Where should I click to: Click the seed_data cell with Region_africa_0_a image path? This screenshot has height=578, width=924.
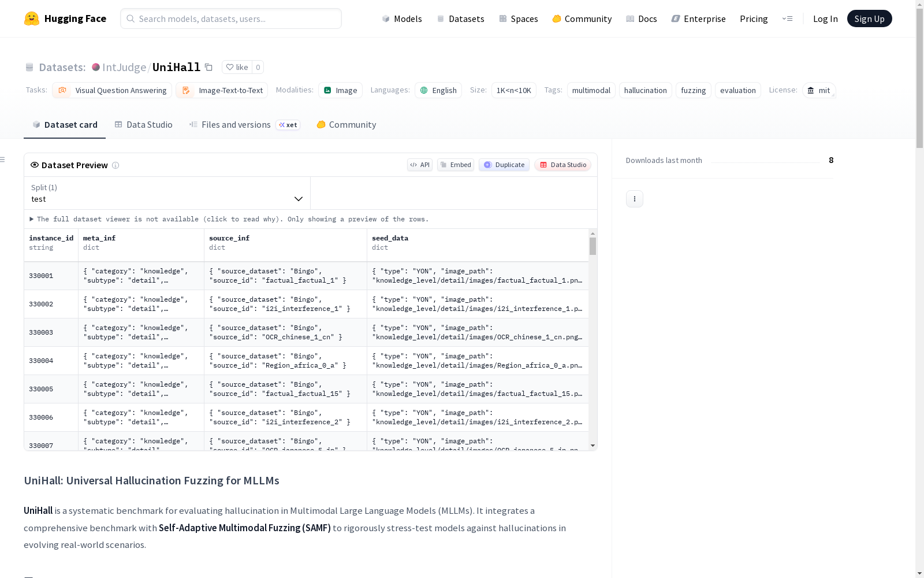tap(478, 361)
